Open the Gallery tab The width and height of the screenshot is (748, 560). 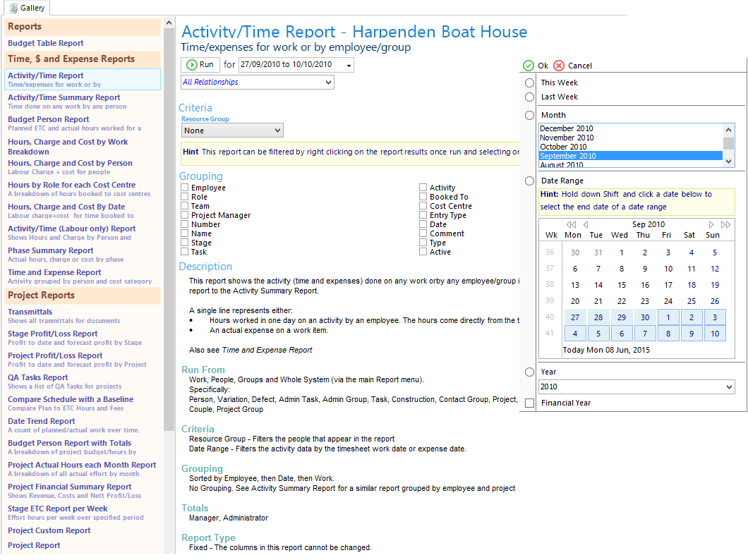click(28, 8)
